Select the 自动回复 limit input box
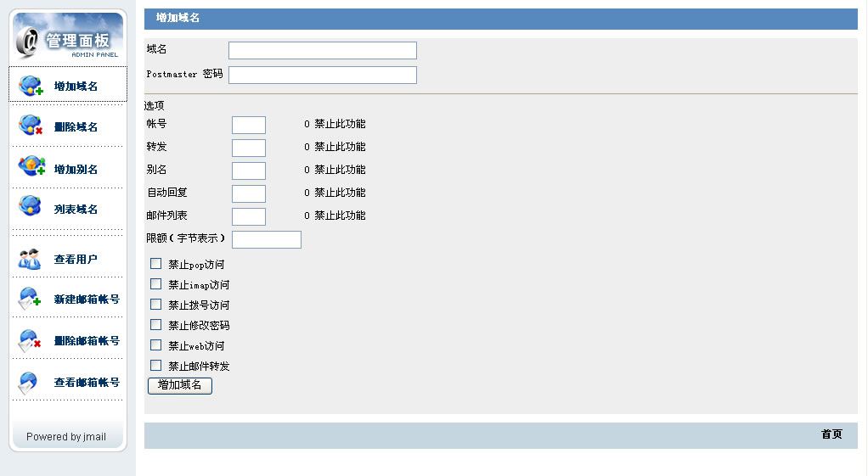The width and height of the screenshot is (868, 476). (249, 194)
